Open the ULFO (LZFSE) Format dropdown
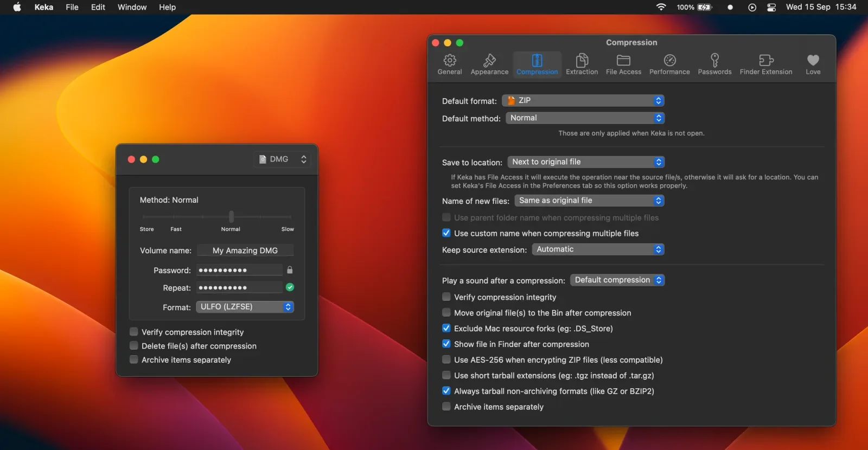The width and height of the screenshot is (868, 450). click(x=245, y=307)
